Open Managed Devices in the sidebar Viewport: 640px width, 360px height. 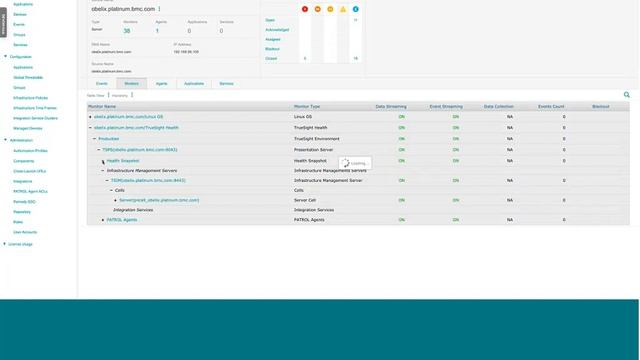coord(28,129)
